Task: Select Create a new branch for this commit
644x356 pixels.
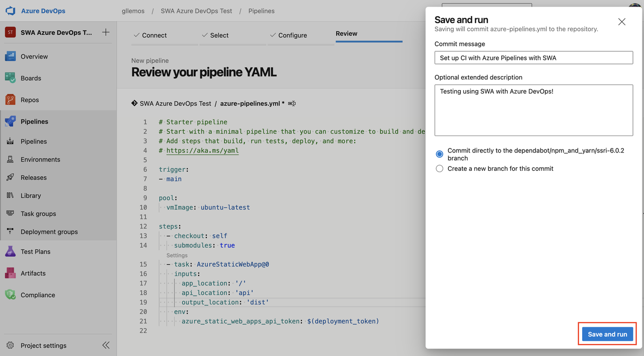Action: tap(440, 169)
